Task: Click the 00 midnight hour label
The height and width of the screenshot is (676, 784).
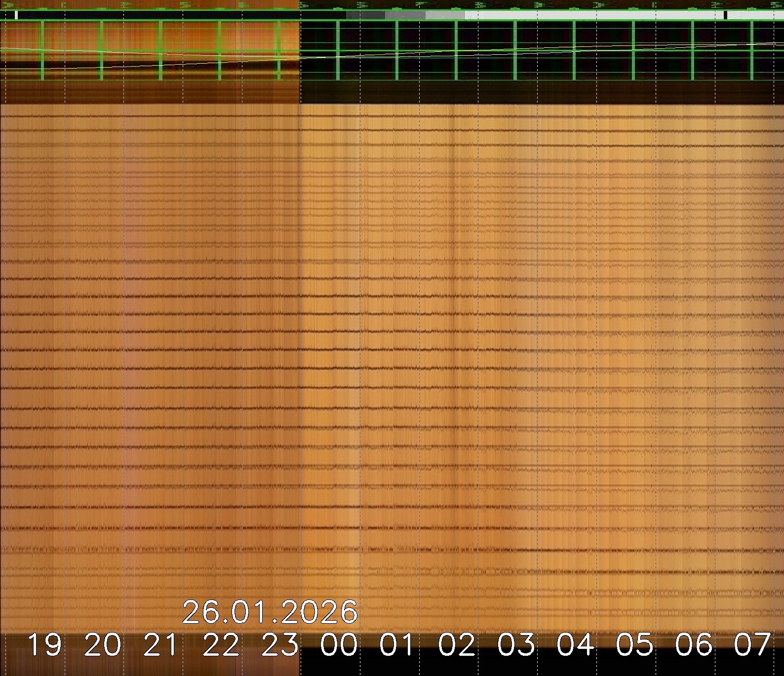Action: pos(339,645)
